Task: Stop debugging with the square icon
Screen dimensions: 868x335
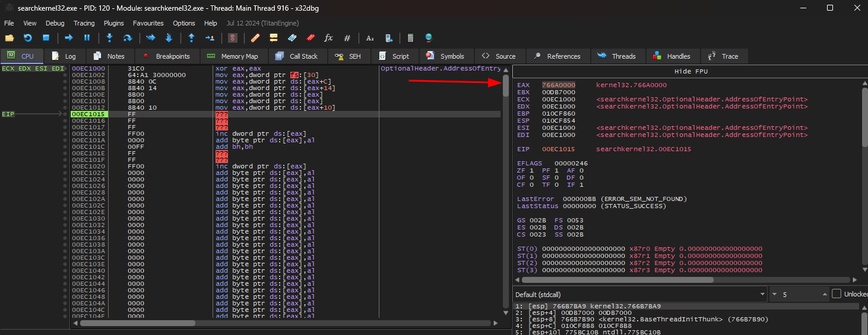Action: (46, 38)
